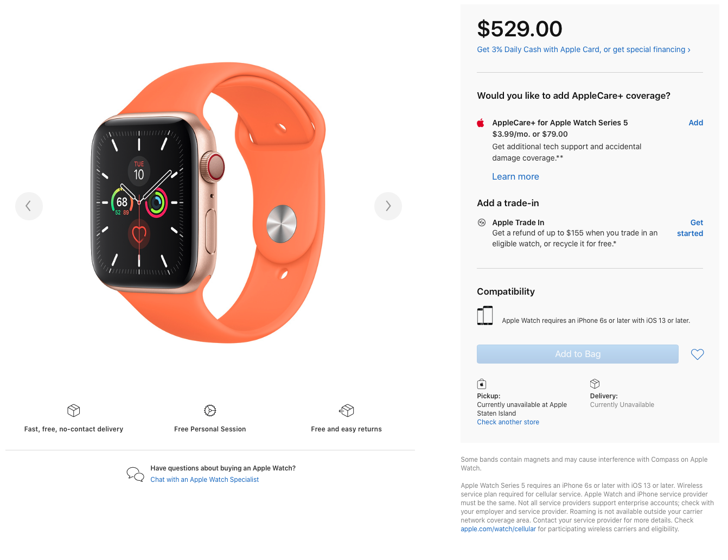728x560 pixels.
Task: Get started with Apple Trade In
Action: [690, 228]
